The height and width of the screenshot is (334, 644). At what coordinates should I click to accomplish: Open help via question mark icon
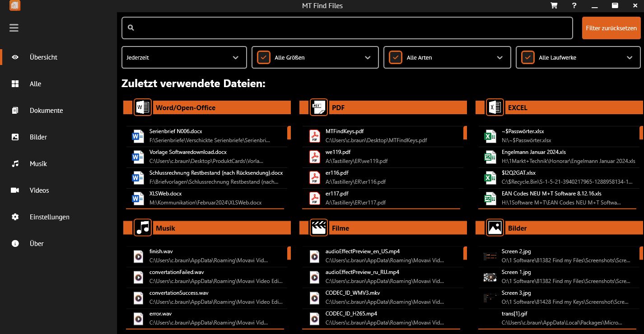[574, 6]
